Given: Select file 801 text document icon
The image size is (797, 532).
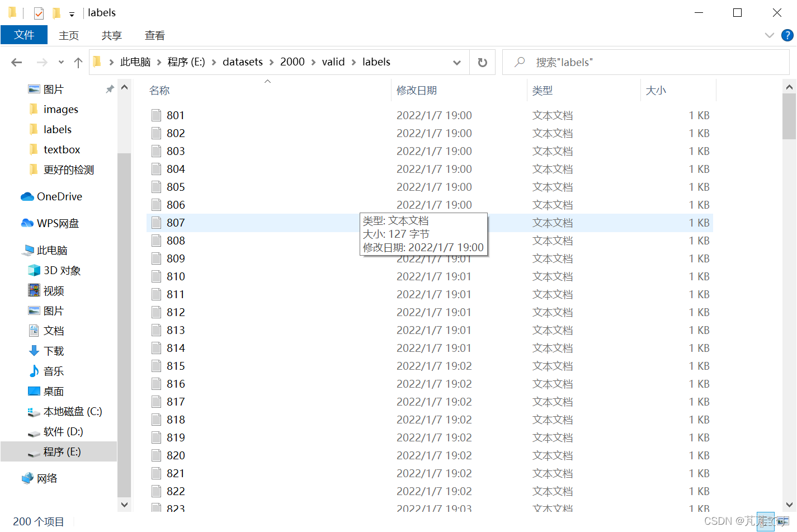Looking at the screenshot, I should click(x=157, y=115).
